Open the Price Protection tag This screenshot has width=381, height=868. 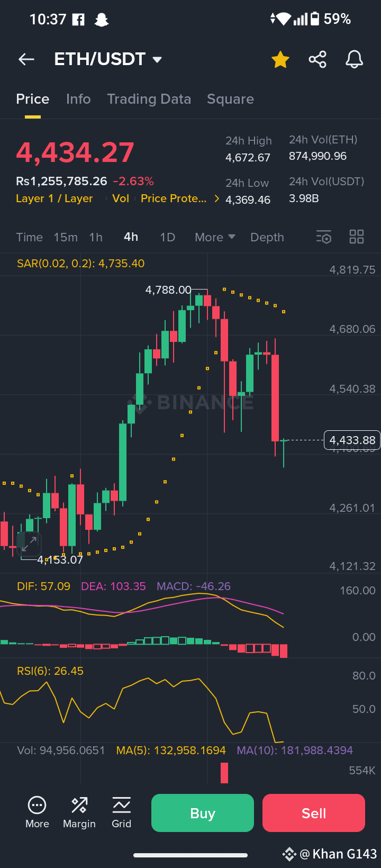click(174, 198)
